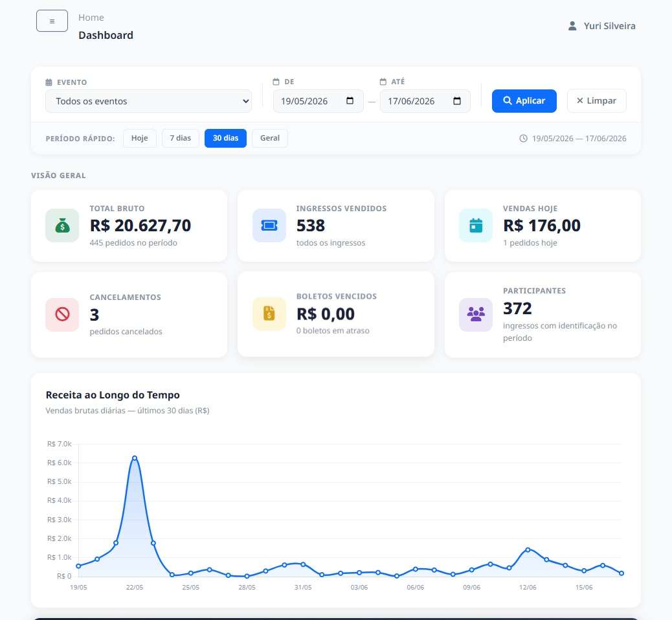
Task: Click the money bag Total Bruto icon
Action: click(x=62, y=225)
